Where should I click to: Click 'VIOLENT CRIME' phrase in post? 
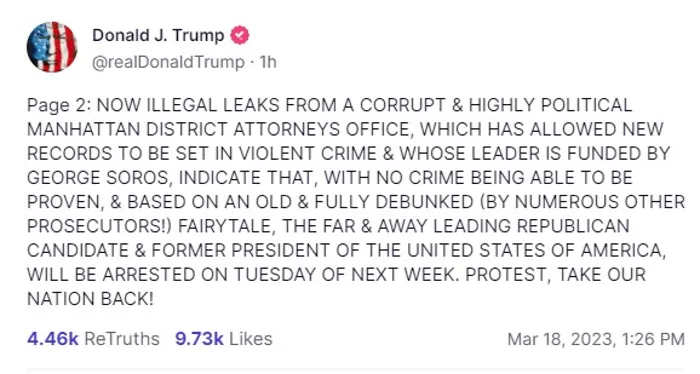tap(308, 154)
